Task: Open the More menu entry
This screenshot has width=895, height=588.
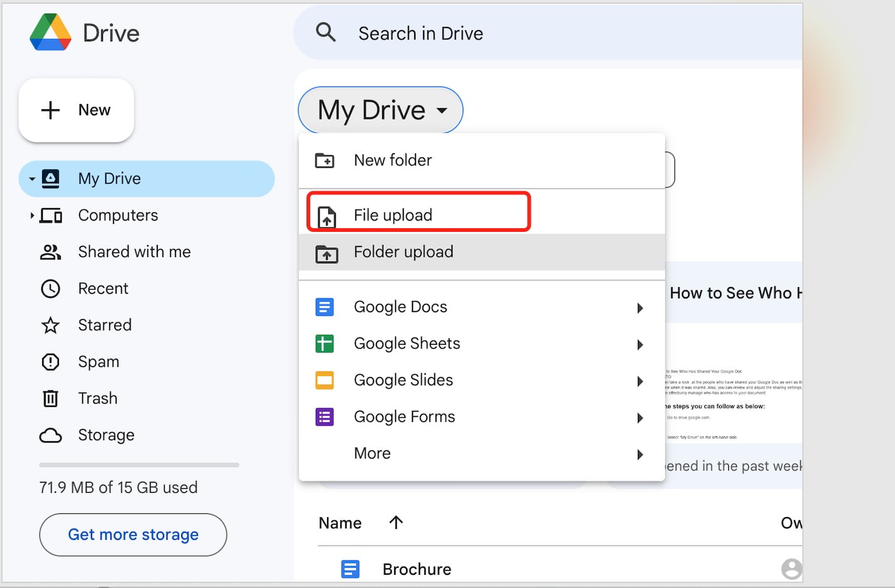Action: point(481,453)
